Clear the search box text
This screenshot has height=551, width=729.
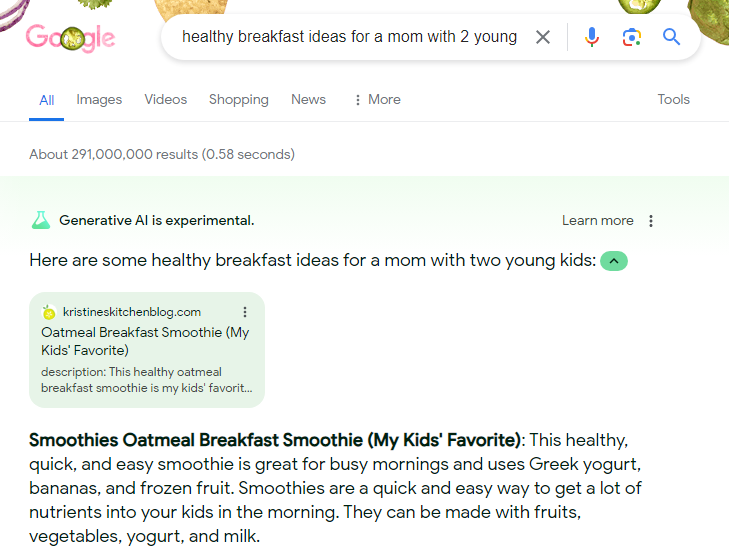(543, 37)
